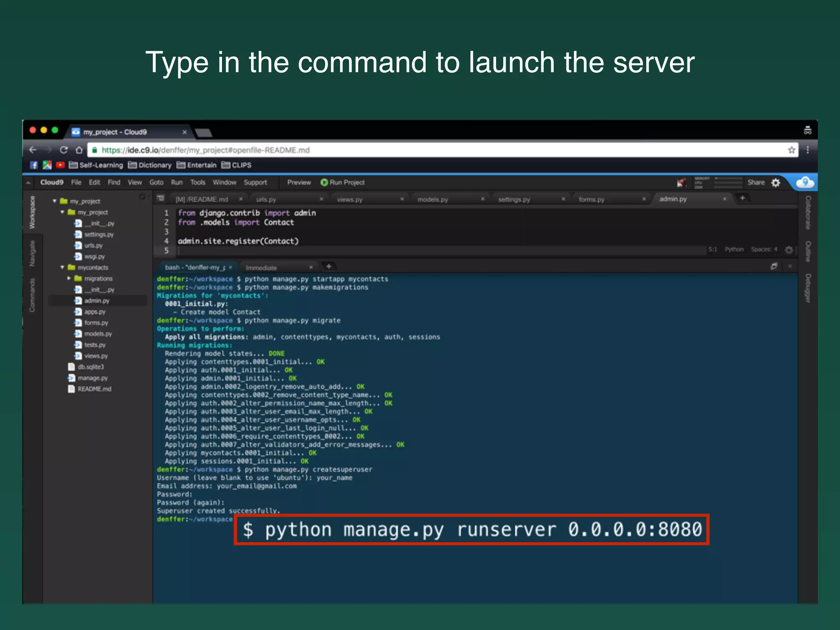Click the Share button
840x630 pixels.
(756, 183)
